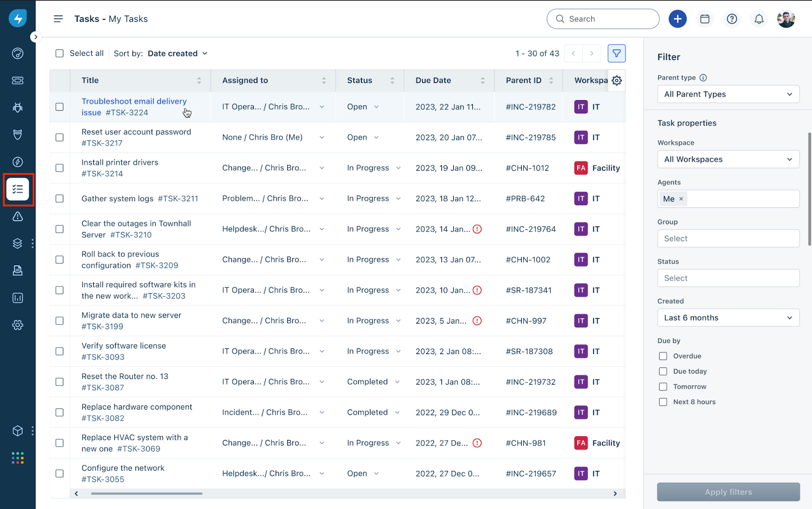Click the horizontal table scrollbar
The height and width of the screenshot is (509, 812).
147,493
